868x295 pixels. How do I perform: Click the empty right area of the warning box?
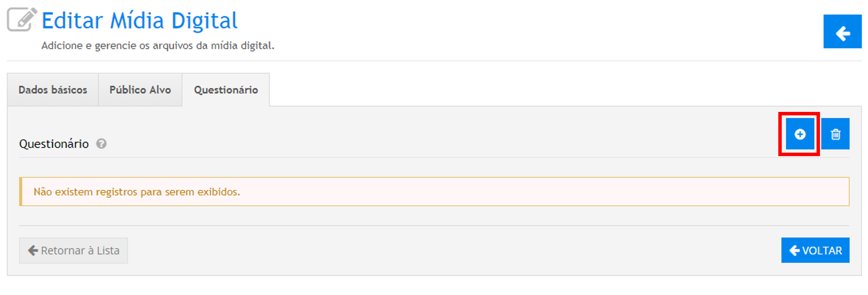tap(588, 192)
